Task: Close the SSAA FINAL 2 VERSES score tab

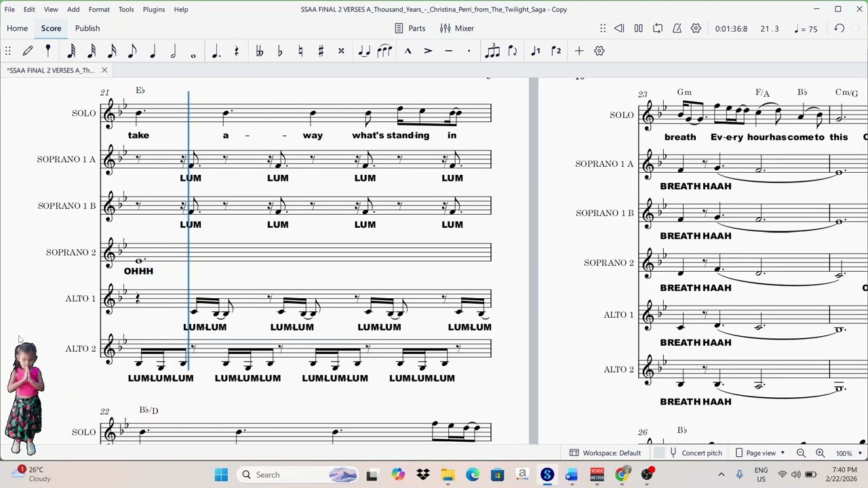Action: [x=104, y=70]
